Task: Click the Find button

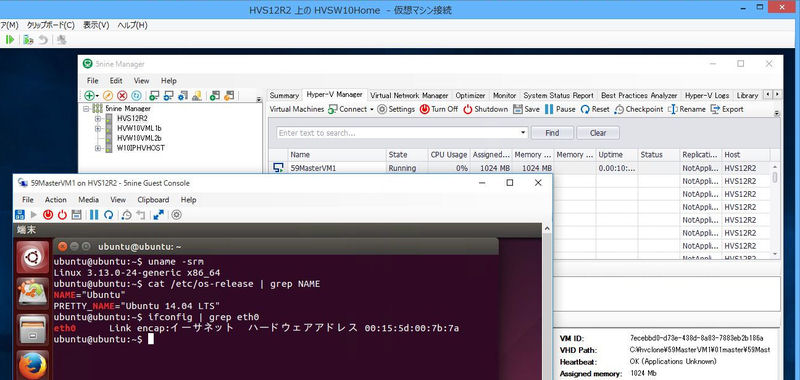Action: pyautogui.click(x=553, y=133)
